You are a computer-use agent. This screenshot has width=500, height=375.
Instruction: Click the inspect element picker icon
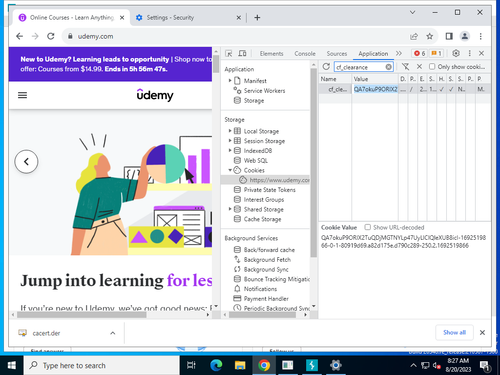pyautogui.click(x=229, y=53)
